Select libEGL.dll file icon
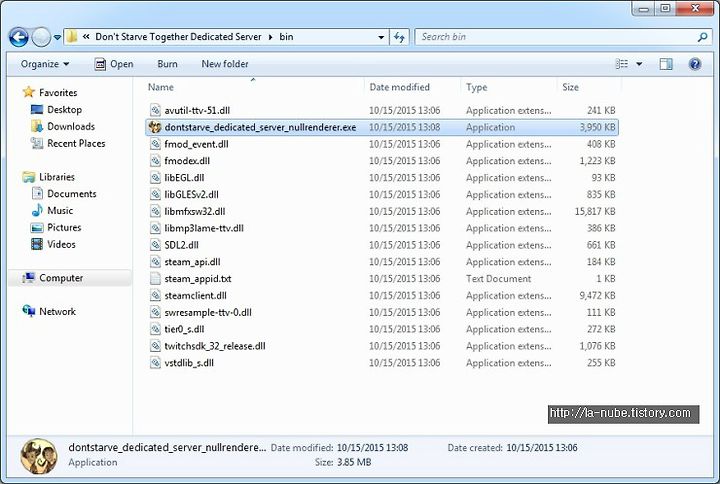Viewport: 720px width, 484px height. [155, 178]
